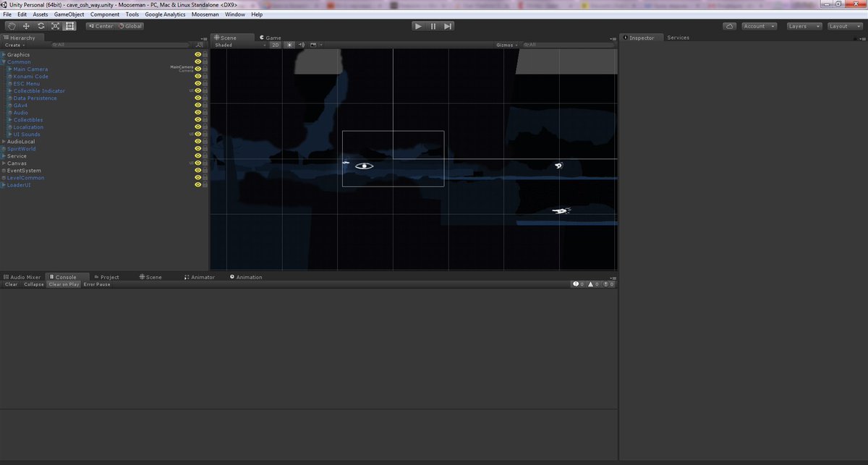
Task: Open the Mooseman menu
Action: pyautogui.click(x=205, y=14)
